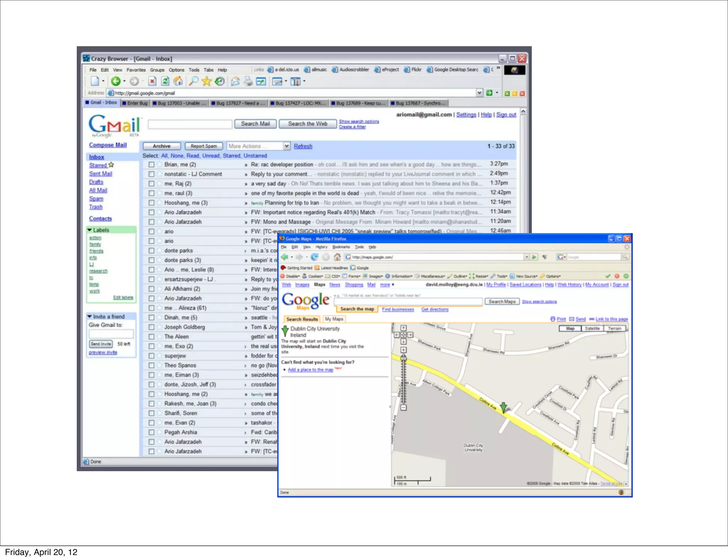The image size is (728, 560).
Task: Collapse the Labels section triangle
Action: coord(90,230)
